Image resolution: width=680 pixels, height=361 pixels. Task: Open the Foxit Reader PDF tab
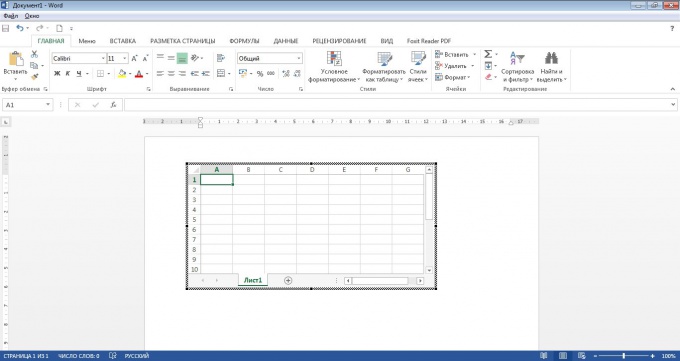point(429,41)
